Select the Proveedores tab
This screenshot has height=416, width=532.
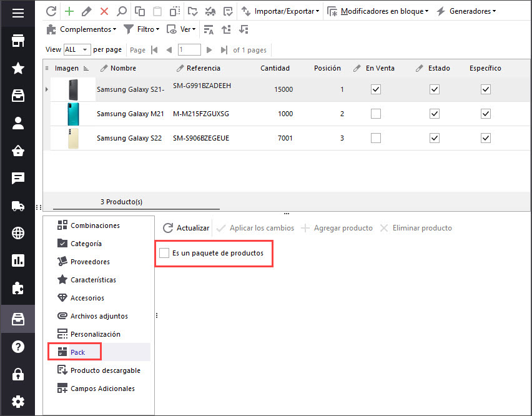[84, 262]
